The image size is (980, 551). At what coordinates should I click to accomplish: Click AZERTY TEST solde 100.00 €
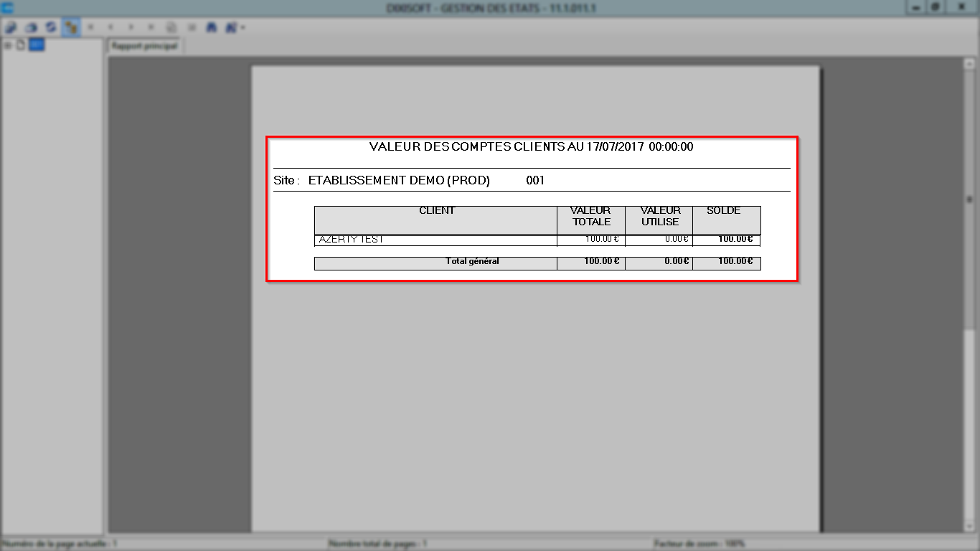point(735,240)
